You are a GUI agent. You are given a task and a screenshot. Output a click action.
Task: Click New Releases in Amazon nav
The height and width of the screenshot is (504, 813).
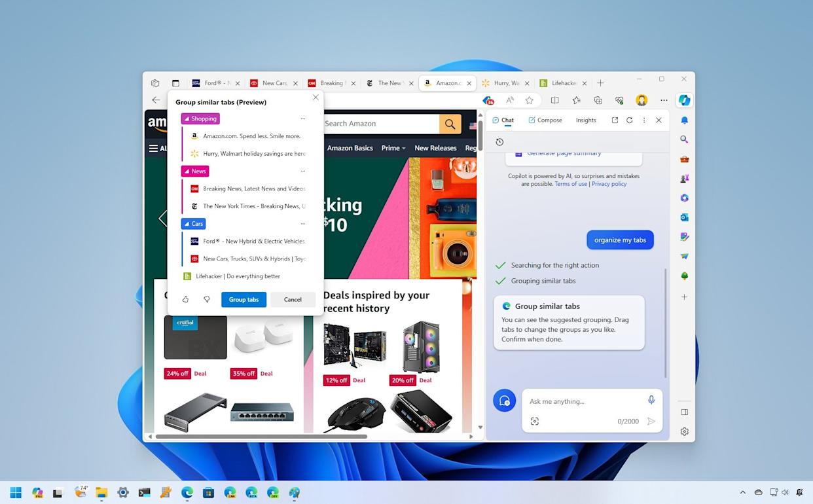435,148
